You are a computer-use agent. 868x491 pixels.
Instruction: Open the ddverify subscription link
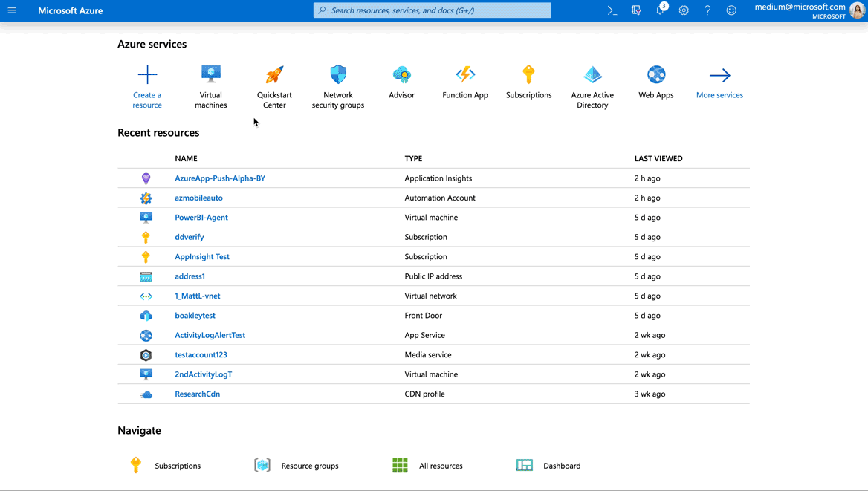pyautogui.click(x=190, y=237)
